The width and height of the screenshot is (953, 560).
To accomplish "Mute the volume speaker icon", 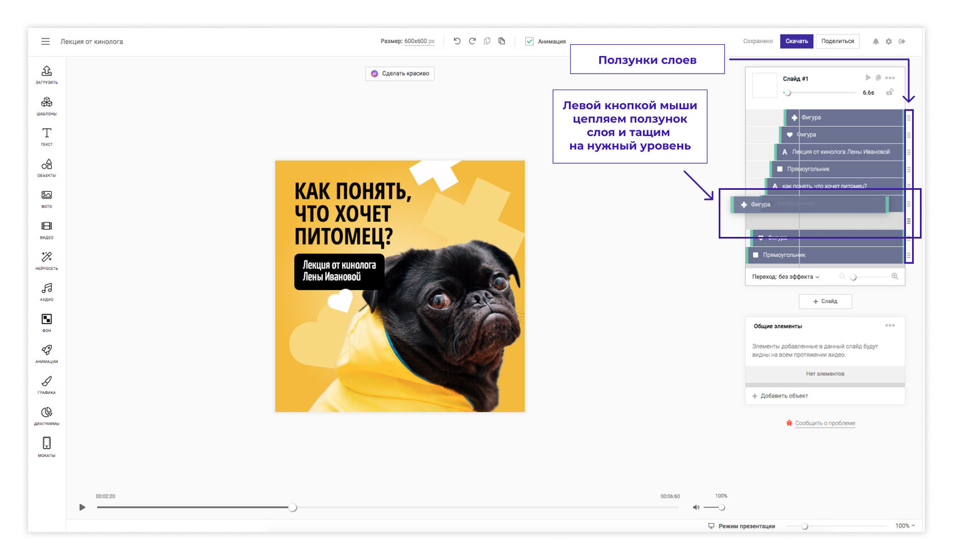I will [x=696, y=507].
